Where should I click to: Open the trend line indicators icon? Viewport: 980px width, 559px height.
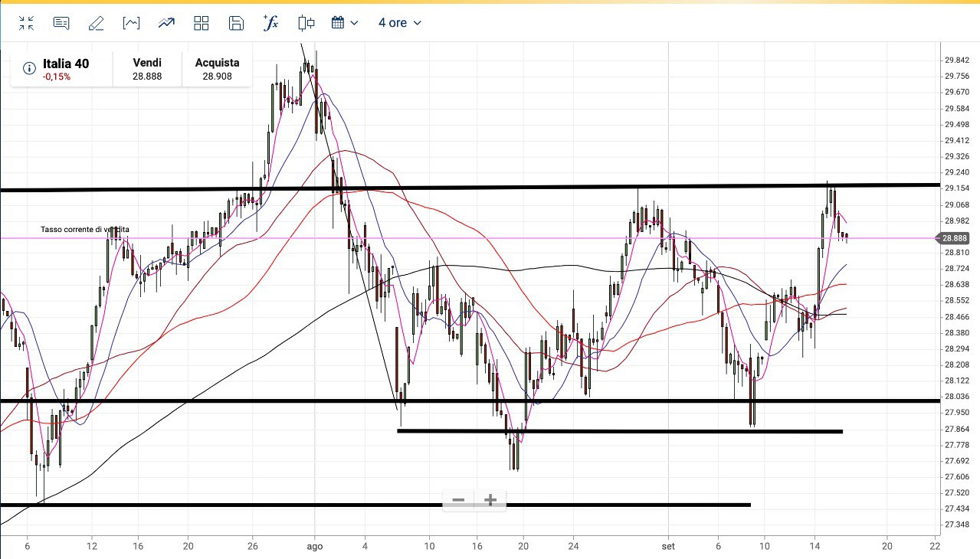(x=166, y=23)
